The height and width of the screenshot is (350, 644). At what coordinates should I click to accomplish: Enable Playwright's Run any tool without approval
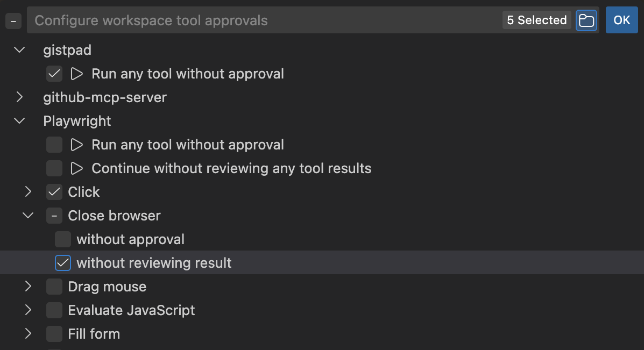click(x=54, y=144)
